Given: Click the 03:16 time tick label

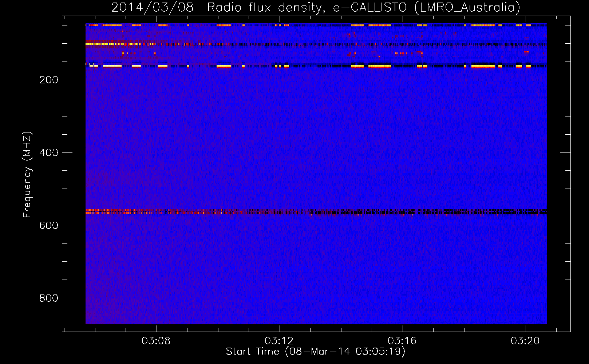Looking at the screenshot, I should pos(402,341).
